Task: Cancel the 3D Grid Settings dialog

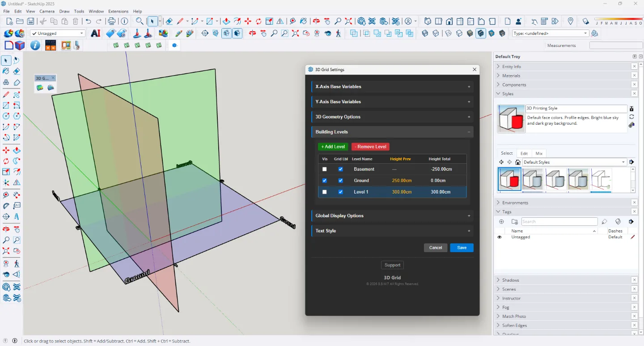Action: click(x=436, y=248)
